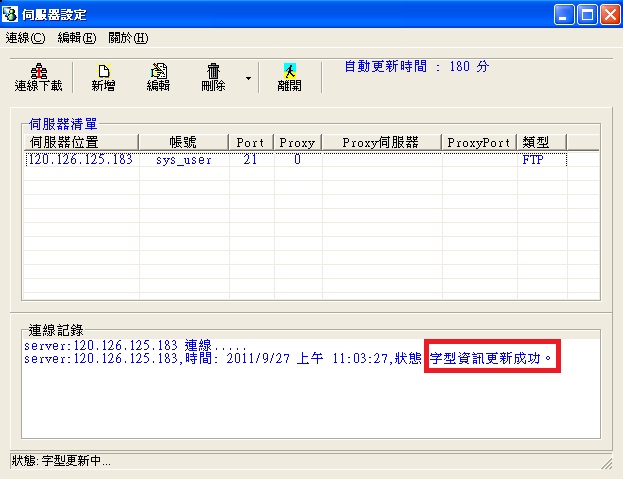Click the Proxy column header
Viewport: 623px width, 479px height.
(x=298, y=142)
